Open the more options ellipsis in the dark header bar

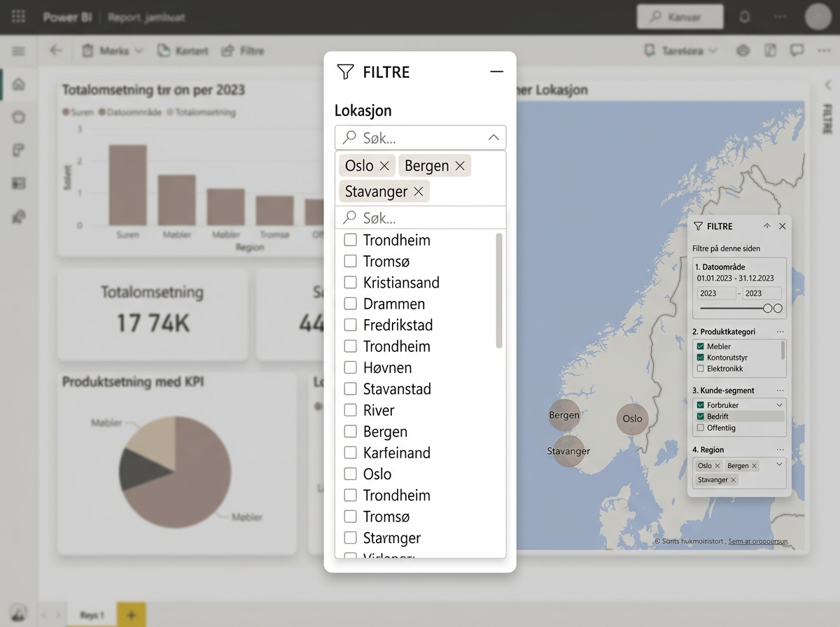coord(780,17)
